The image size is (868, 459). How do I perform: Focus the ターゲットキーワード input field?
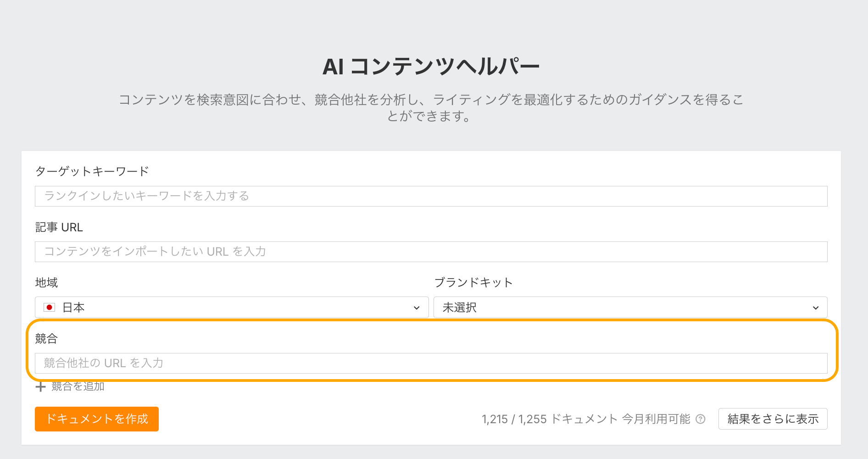[x=431, y=196]
